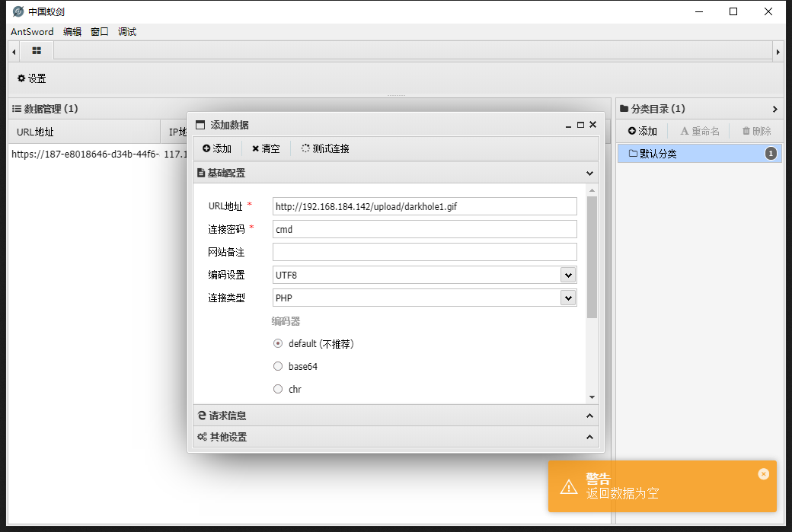The height and width of the screenshot is (532, 792).
Task: Click the 117.1 IP address cell
Action: (175, 154)
